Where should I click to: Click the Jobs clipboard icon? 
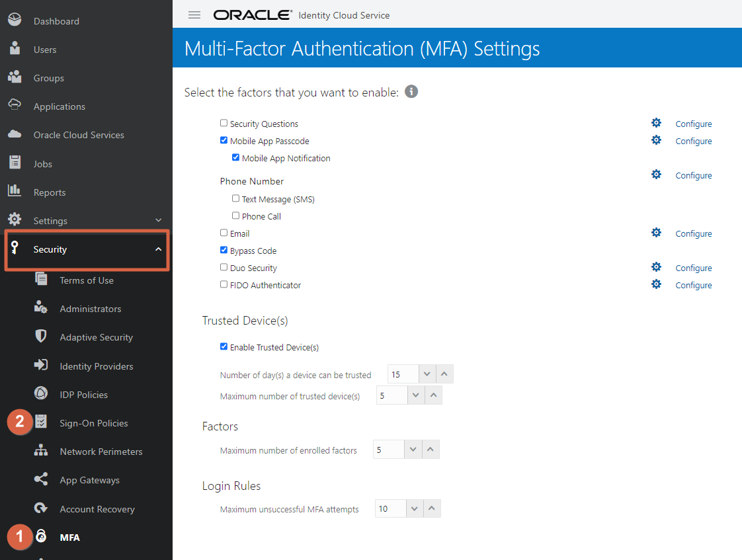(x=15, y=162)
